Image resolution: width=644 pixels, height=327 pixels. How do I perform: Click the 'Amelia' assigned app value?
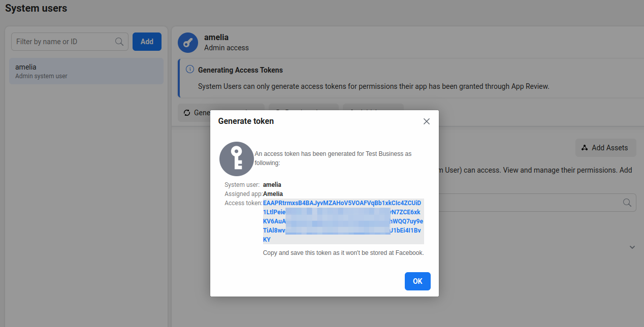point(273,194)
